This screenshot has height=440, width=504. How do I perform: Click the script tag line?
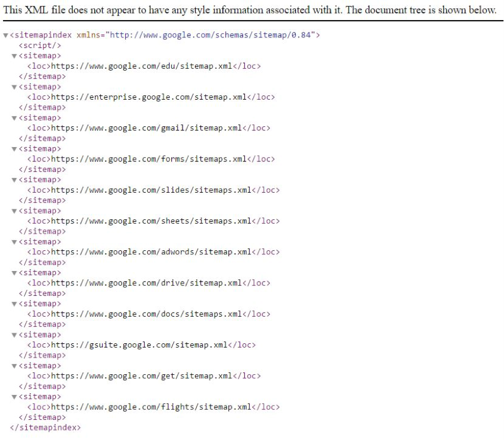pos(40,45)
